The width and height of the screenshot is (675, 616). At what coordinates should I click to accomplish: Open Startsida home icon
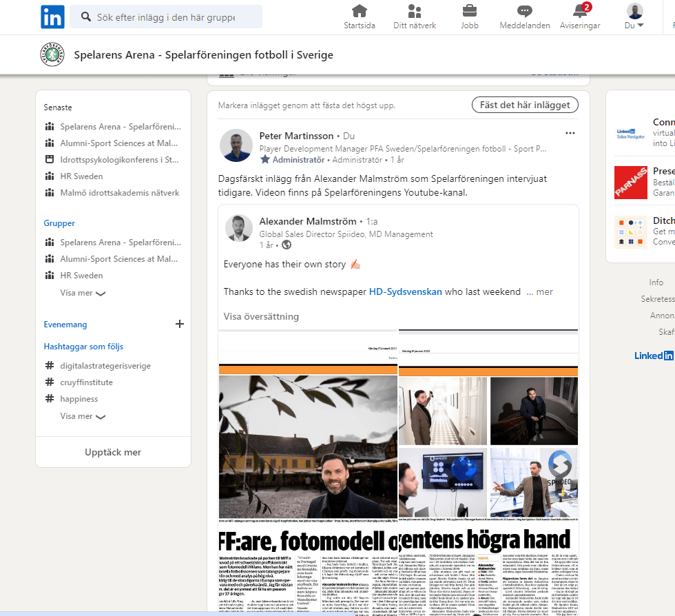359,11
